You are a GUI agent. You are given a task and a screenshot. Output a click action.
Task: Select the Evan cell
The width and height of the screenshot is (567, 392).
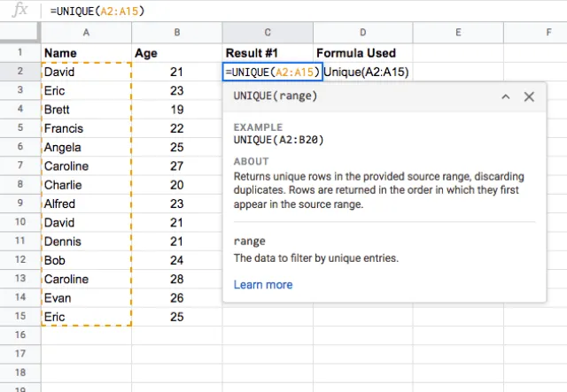[87, 297]
